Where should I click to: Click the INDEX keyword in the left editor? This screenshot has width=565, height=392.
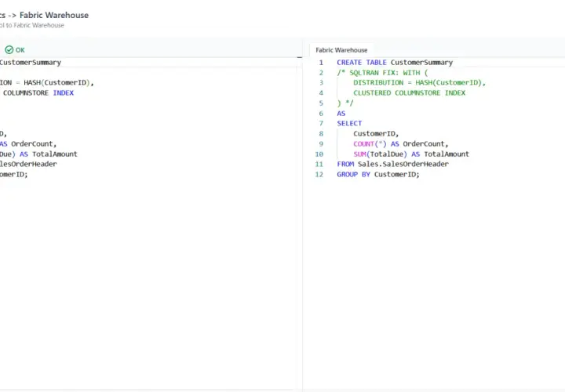(x=64, y=93)
